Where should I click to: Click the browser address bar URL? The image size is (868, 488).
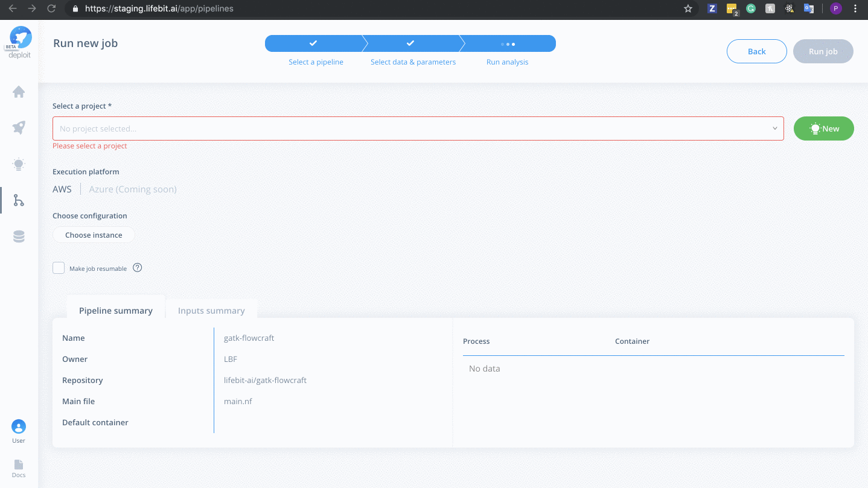point(159,9)
